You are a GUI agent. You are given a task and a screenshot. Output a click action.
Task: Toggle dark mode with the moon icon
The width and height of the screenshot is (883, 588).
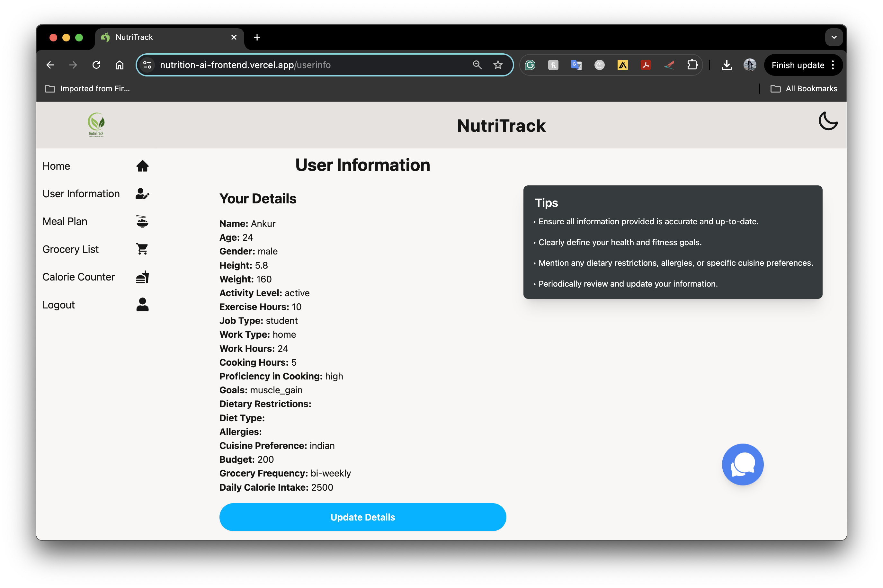pos(827,121)
